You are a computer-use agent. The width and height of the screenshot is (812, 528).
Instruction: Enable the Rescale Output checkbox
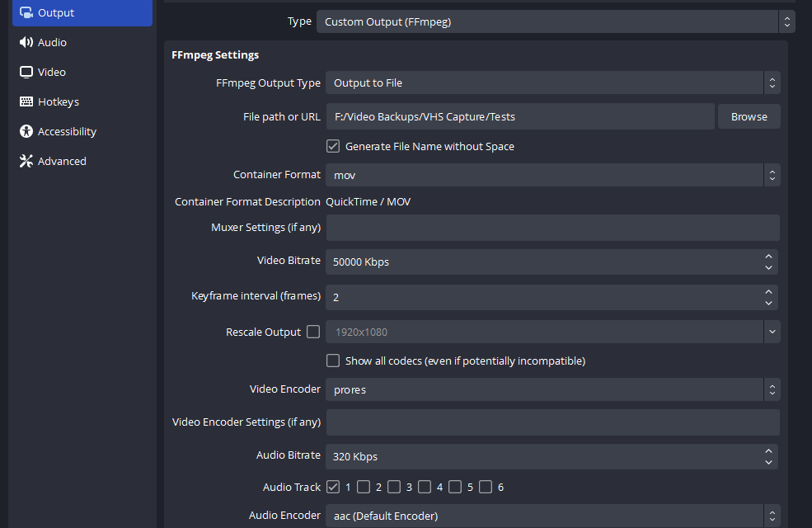pyautogui.click(x=313, y=332)
